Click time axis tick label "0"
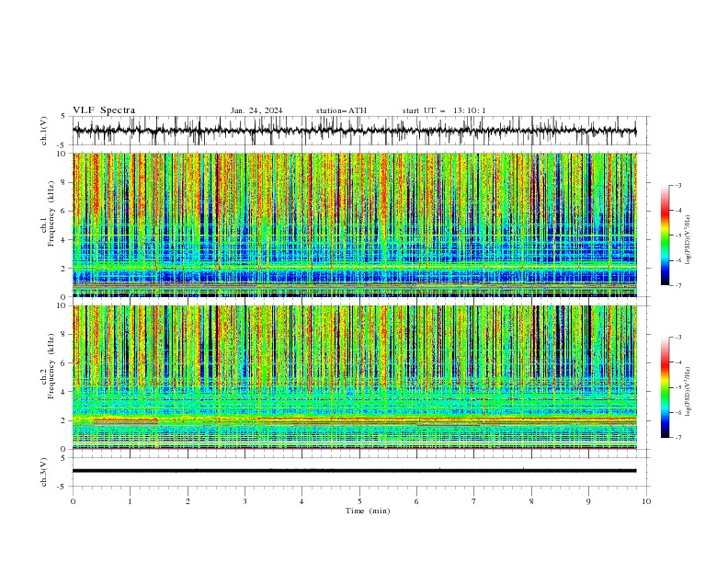 73,501
